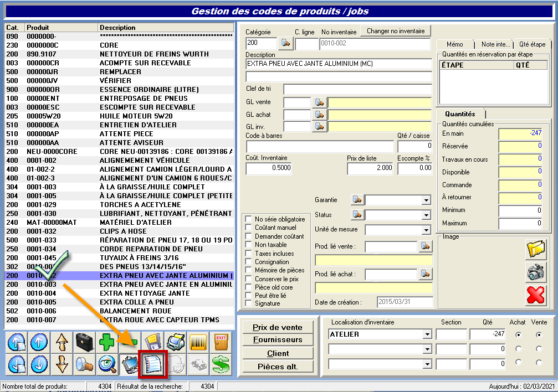
Task: Toggle the Non taxable checkbox
Action: [249, 244]
